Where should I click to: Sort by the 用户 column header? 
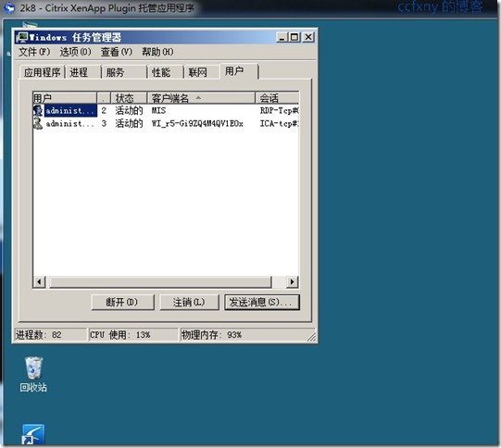point(65,98)
